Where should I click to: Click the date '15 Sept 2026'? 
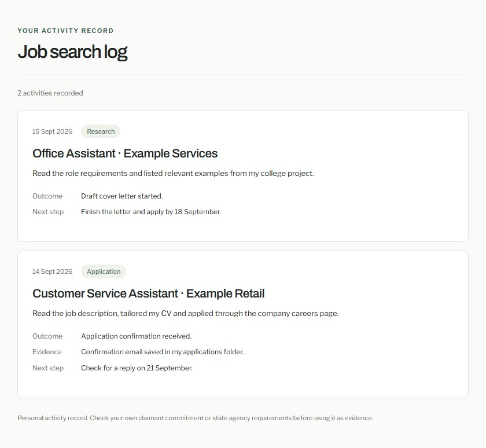pos(53,131)
